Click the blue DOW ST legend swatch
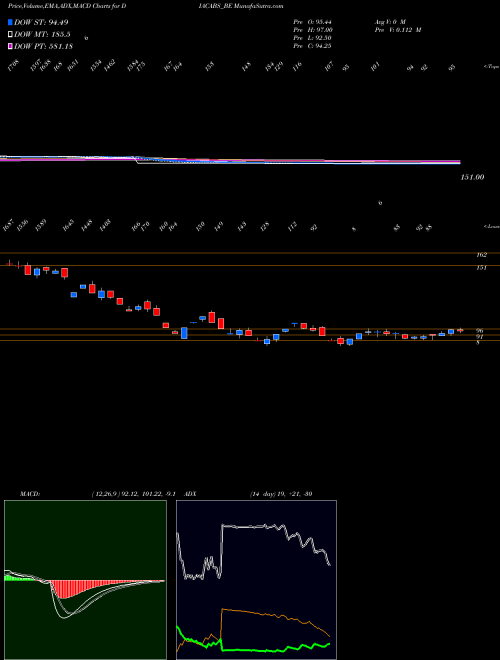The width and height of the screenshot is (500, 660). point(11,22)
